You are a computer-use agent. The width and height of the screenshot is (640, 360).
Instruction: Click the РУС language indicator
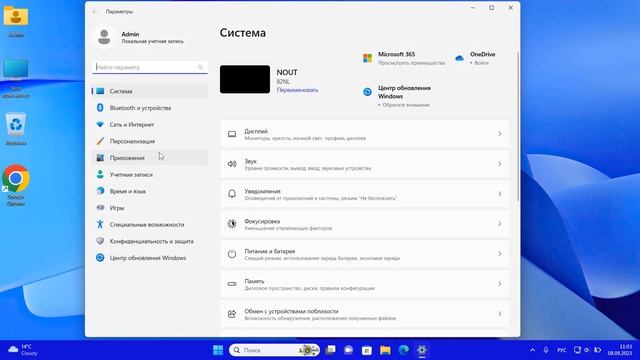[x=562, y=350]
